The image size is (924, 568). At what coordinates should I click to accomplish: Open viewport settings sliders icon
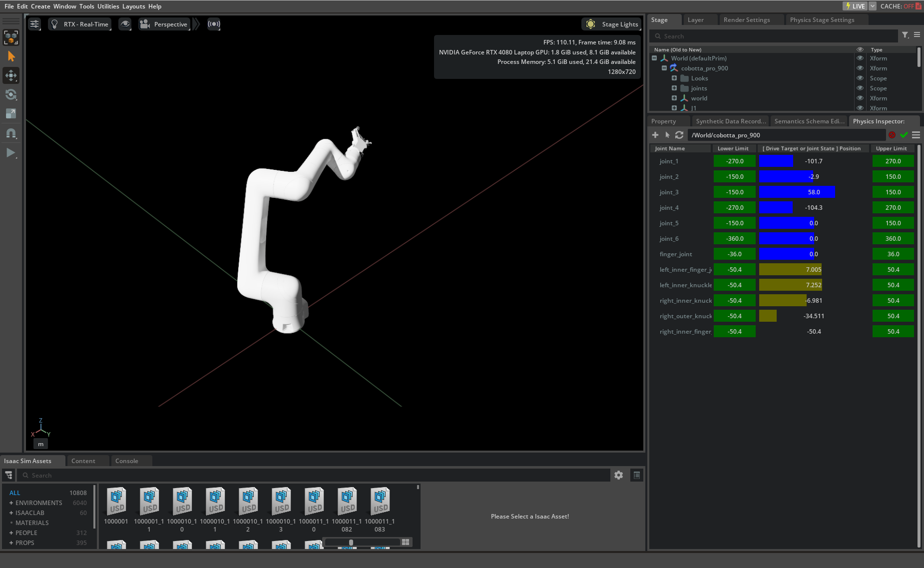(34, 24)
